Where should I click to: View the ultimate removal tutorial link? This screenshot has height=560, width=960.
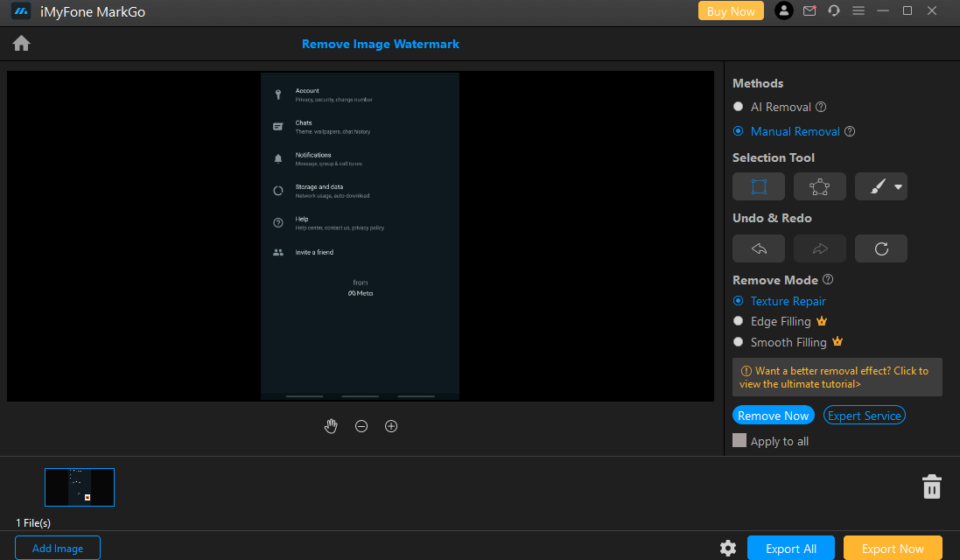pos(837,377)
